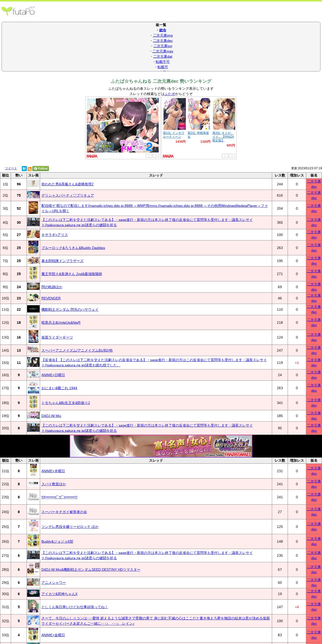Open thread ブルーロック&ろうきん&Buddy Daddies
The height and width of the screenshot is (644, 322).
click(x=73, y=248)
